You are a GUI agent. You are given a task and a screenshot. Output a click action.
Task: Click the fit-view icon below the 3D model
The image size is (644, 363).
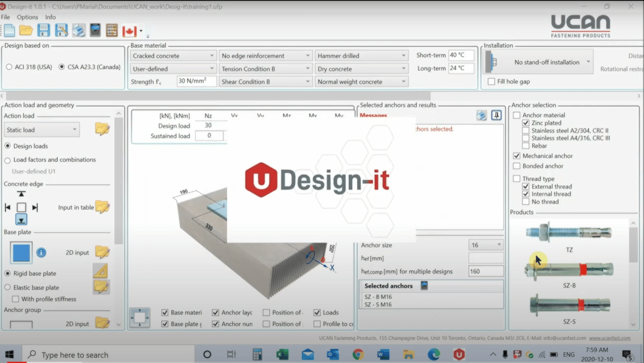140,318
